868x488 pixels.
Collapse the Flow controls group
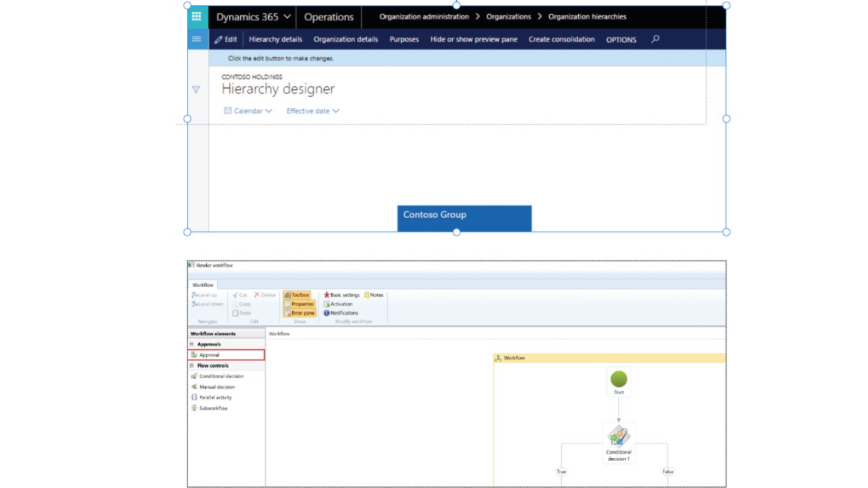(x=192, y=365)
